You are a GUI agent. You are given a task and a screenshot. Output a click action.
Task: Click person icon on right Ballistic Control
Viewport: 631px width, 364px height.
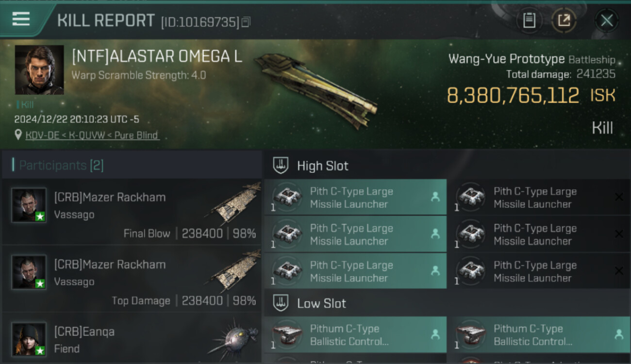click(x=619, y=334)
